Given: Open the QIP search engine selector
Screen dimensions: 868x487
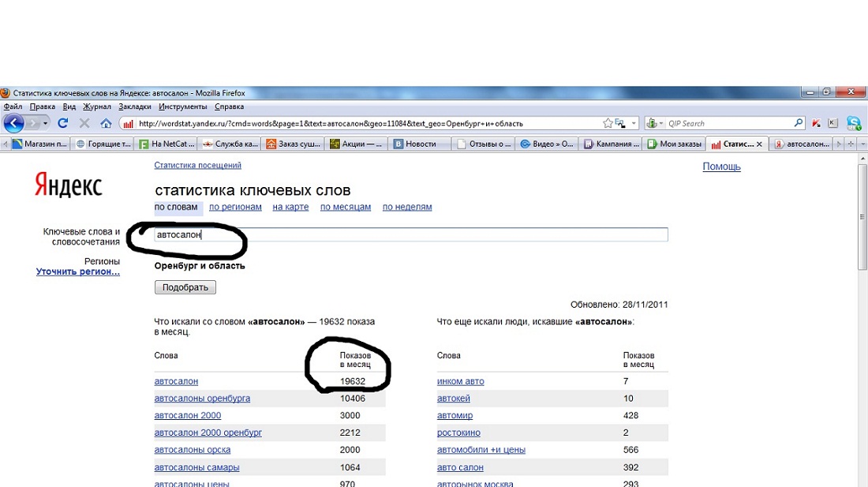Looking at the screenshot, I should pyautogui.click(x=654, y=123).
